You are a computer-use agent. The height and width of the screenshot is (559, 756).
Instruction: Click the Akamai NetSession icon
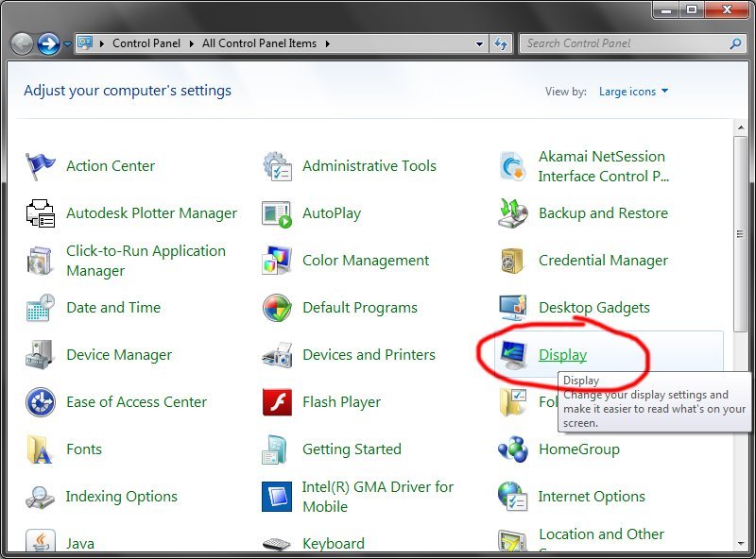(x=512, y=166)
